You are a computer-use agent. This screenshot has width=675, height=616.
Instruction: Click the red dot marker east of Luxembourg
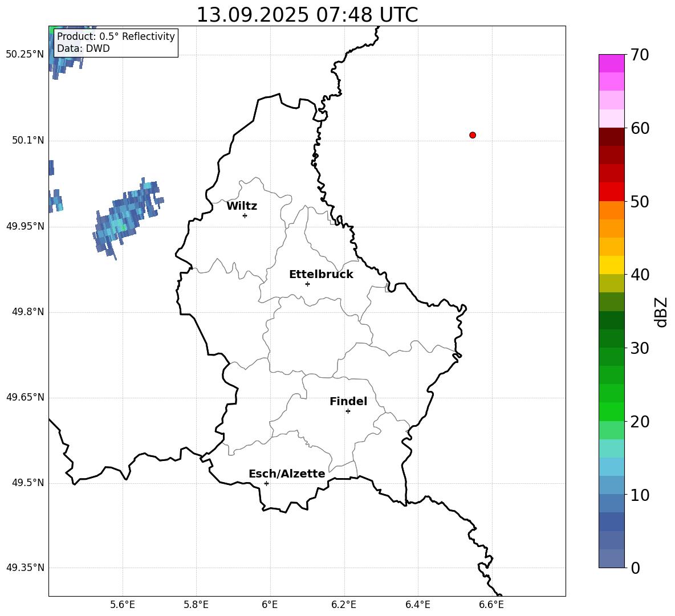click(x=472, y=135)
